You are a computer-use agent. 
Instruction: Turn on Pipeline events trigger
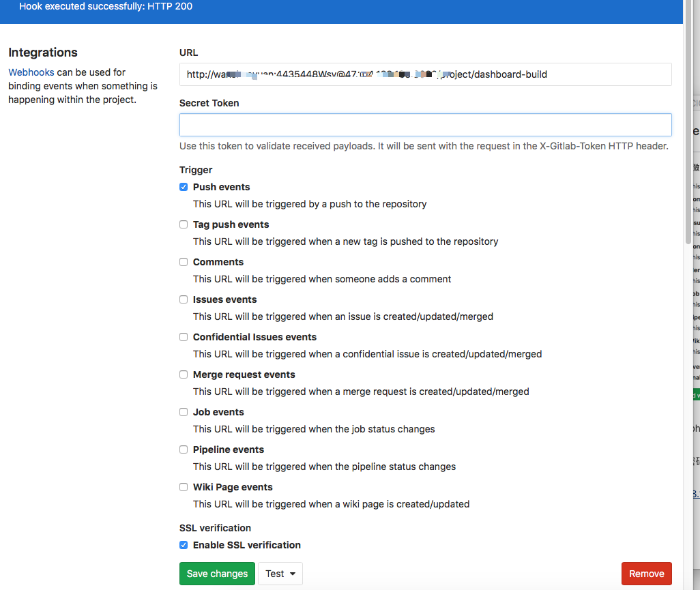pos(184,449)
